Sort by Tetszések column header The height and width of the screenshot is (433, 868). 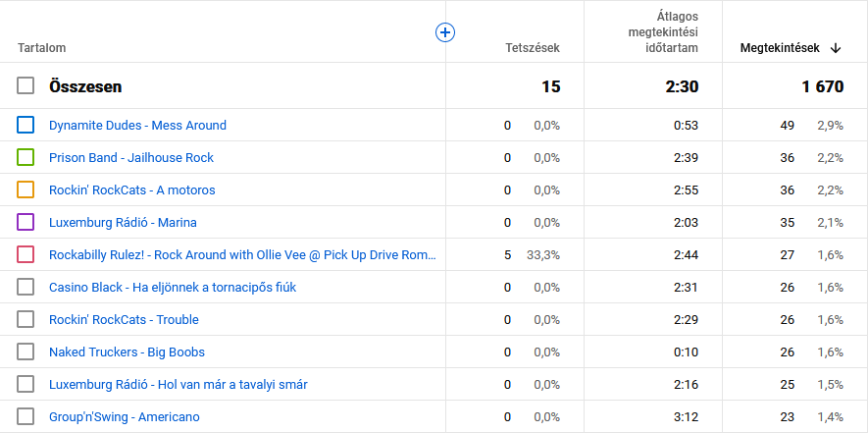coord(532,48)
